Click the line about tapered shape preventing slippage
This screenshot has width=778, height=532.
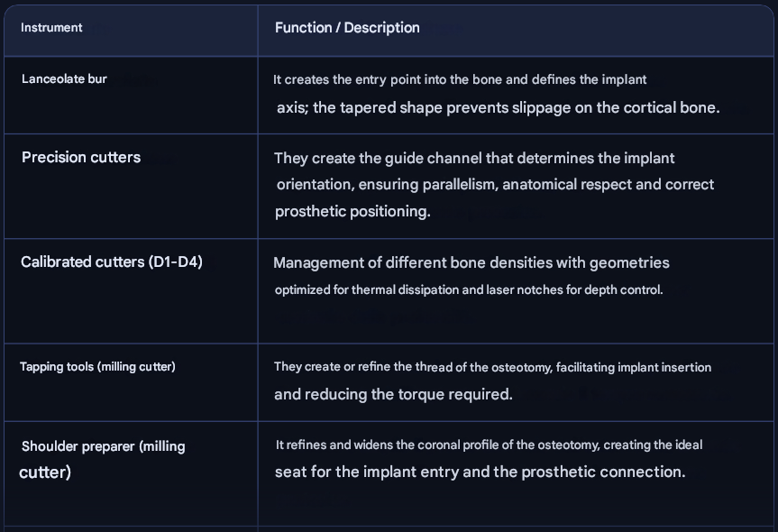tap(498, 107)
